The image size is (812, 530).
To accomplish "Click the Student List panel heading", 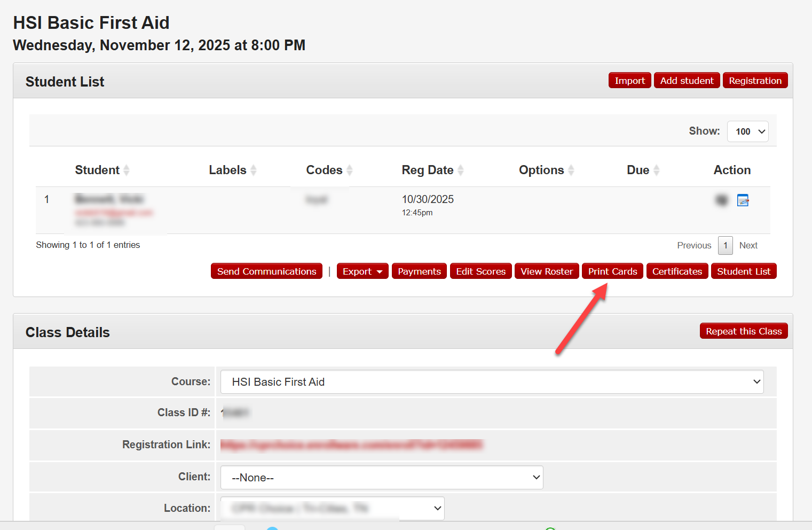I will coord(65,82).
